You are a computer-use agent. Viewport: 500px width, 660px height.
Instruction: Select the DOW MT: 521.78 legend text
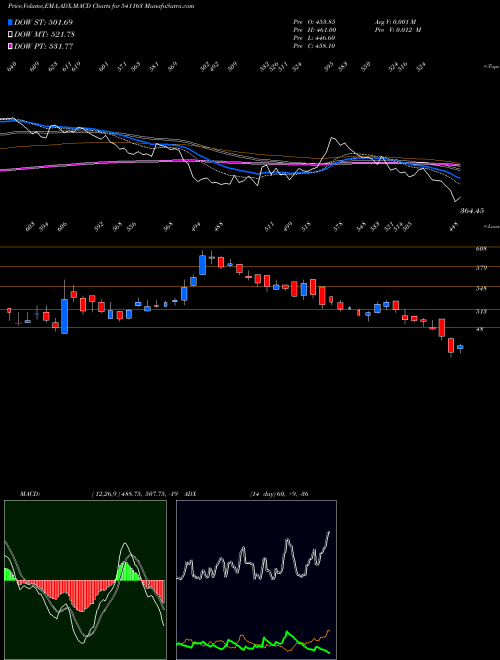point(45,35)
